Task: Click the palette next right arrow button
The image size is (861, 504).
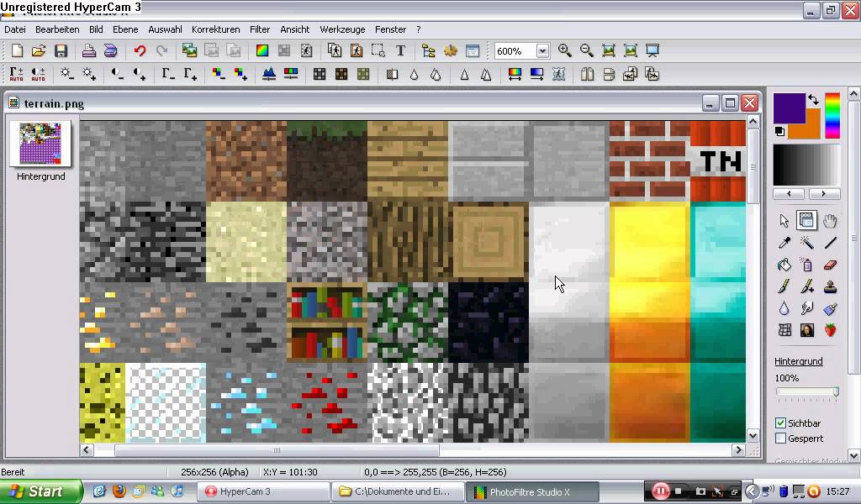Action: 823,193
